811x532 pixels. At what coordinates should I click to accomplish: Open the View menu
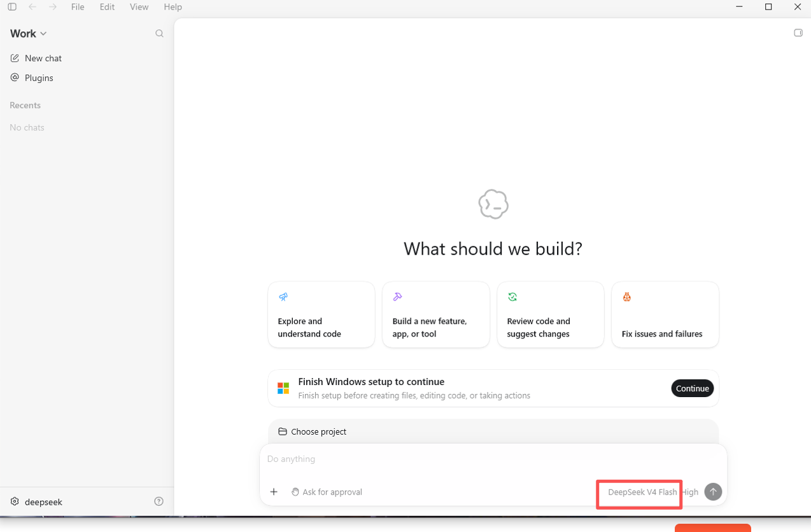(x=139, y=7)
